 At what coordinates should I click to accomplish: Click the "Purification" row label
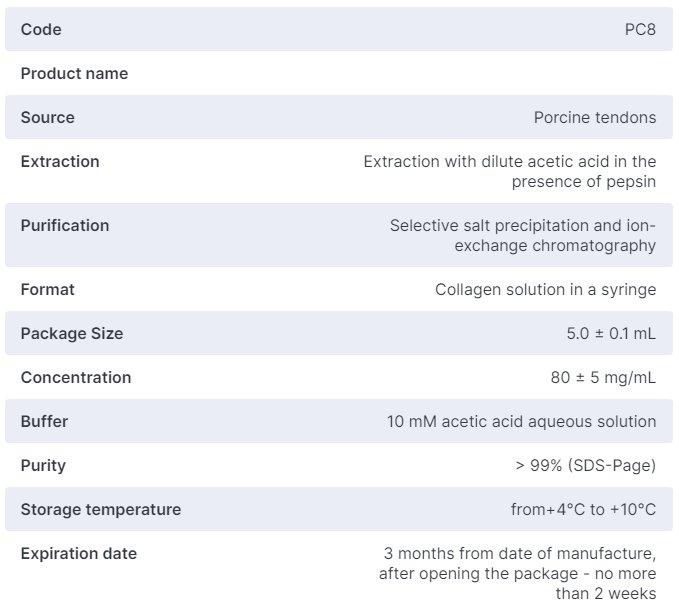pyautogui.click(x=65, y=226)
